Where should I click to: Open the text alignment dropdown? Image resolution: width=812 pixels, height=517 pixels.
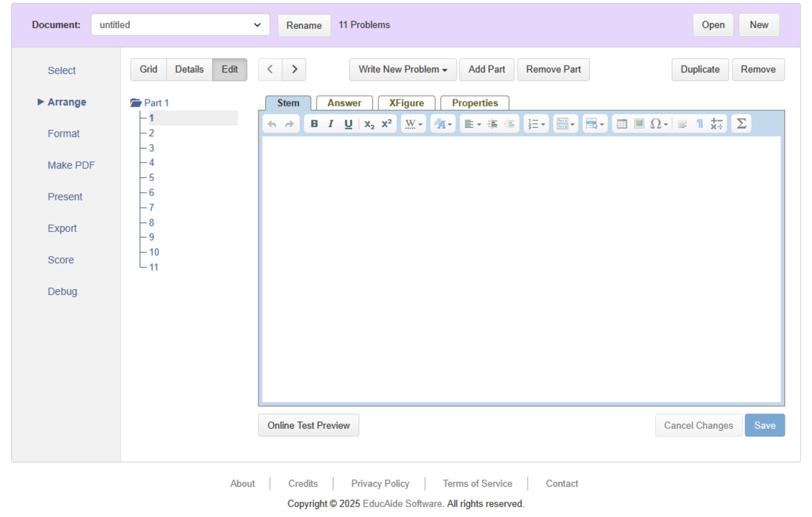pos(473,124)
